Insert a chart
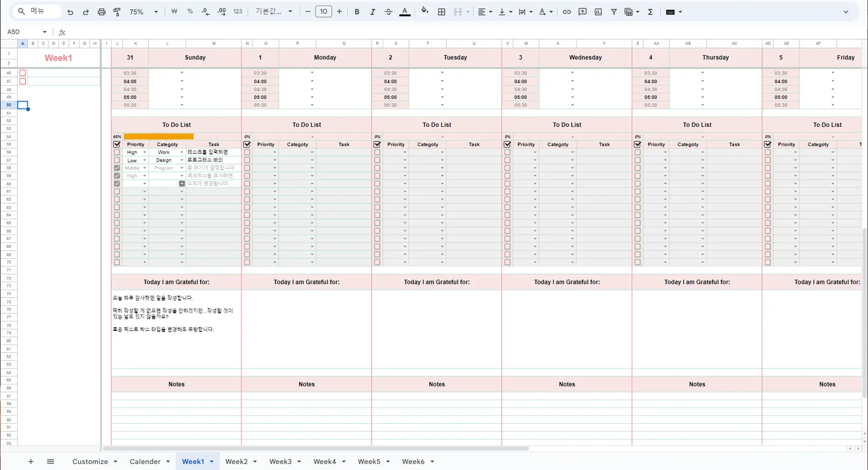This screenshot has width=868, height=470. (598, 12)
